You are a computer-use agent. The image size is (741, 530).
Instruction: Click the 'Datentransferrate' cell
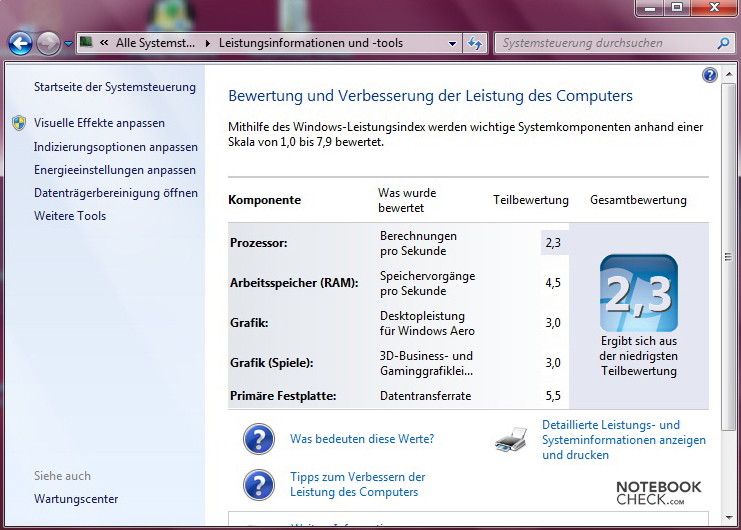coord(425,396)
